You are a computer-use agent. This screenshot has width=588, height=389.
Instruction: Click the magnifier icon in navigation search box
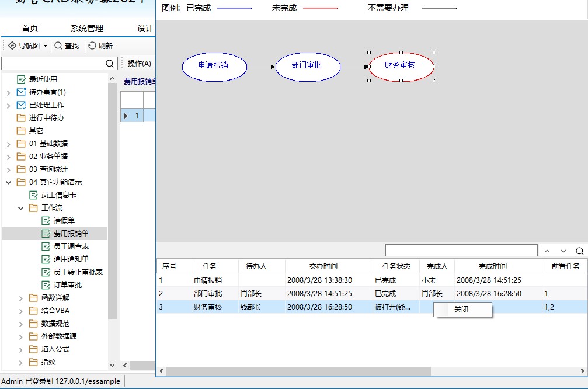point(110,64)
